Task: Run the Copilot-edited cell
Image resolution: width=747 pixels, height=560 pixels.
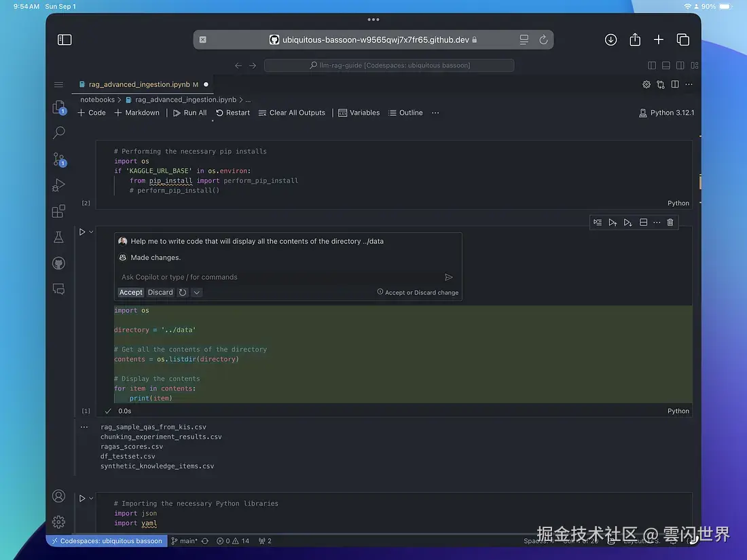Action: (82, 232)
